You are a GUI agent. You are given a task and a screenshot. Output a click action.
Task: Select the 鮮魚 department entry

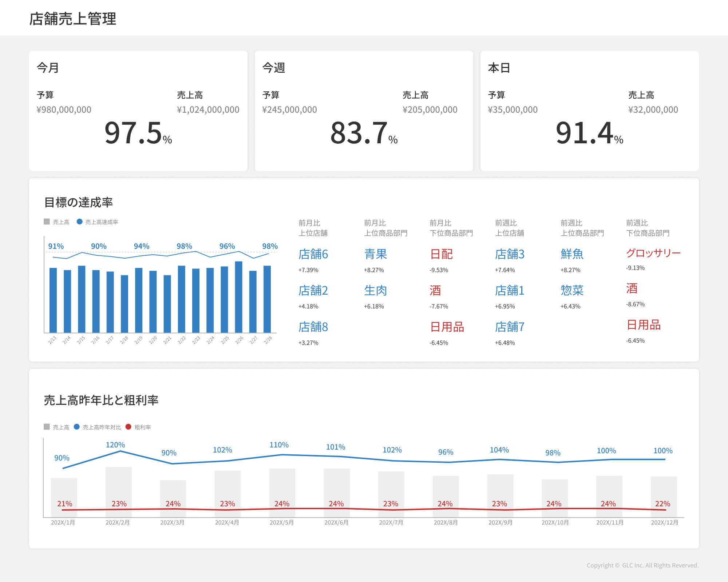tap(572, 254)
